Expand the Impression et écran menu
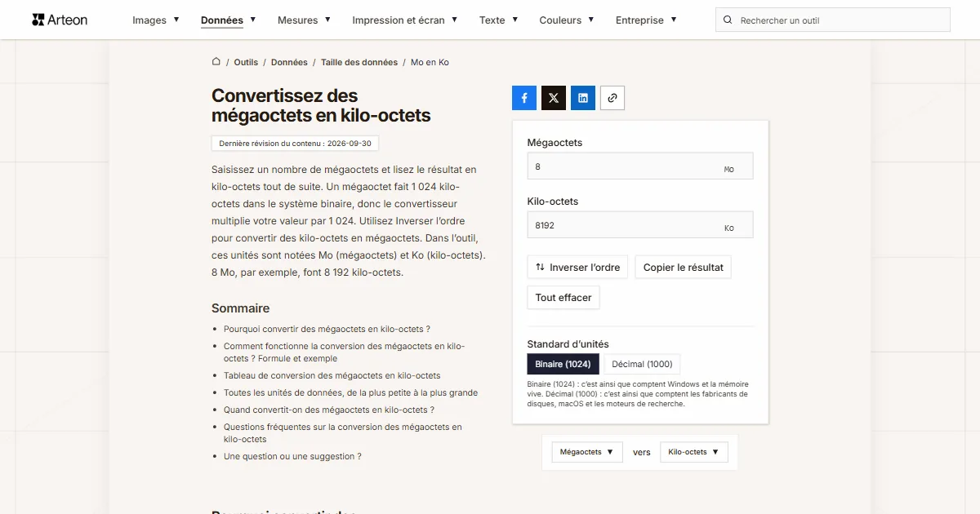 [405, 20]
